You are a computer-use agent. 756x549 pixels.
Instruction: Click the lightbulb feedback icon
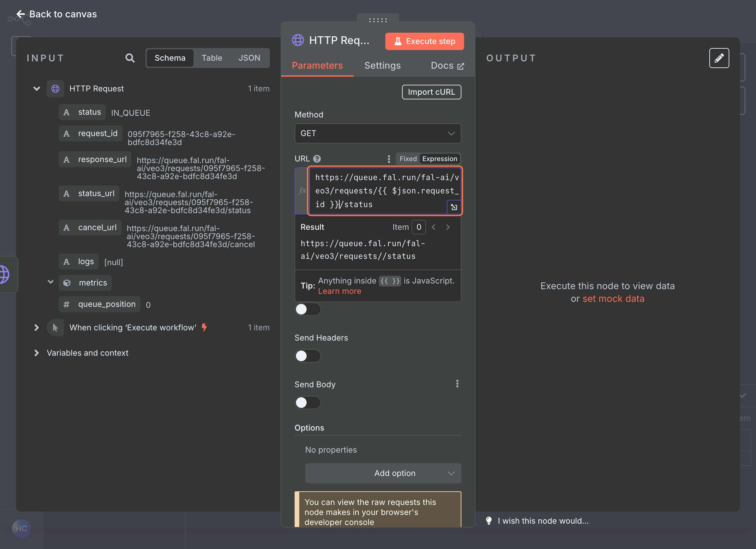pyautogui.click(x=489, y=521)
